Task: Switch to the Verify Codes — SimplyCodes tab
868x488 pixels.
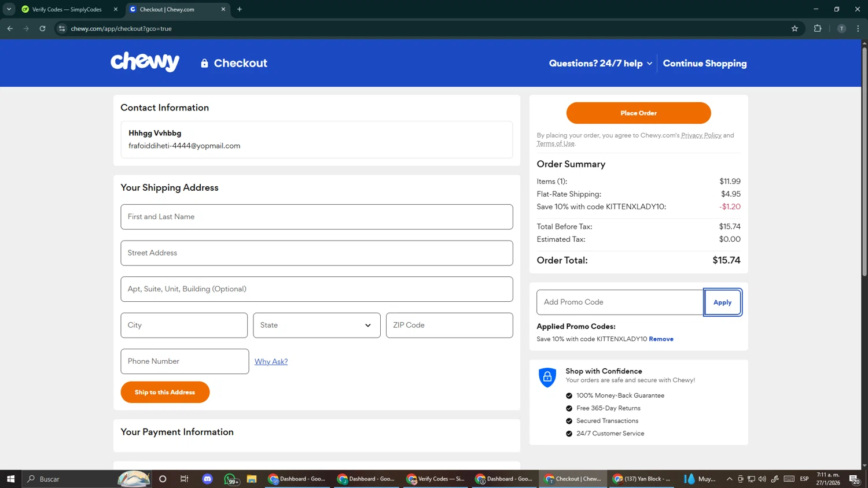Action: click(x=67, y=9)
